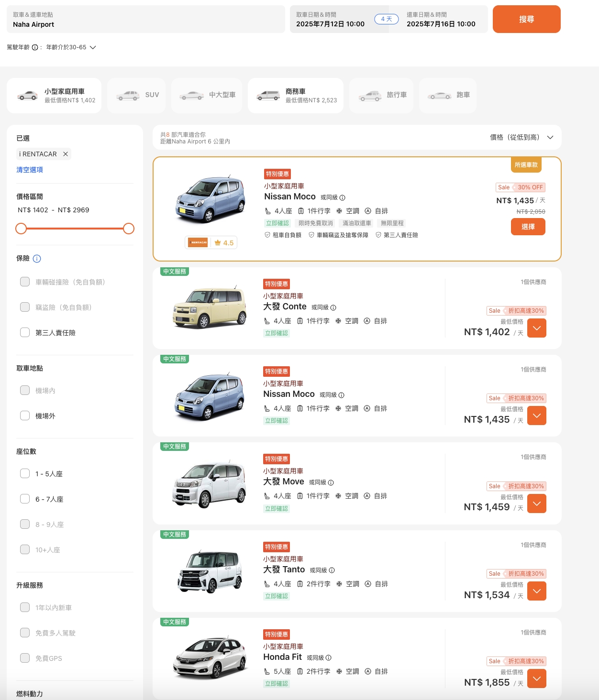Click info icon beside 大發 Move 或同級
Screen dimensions: 599x700
331,482
